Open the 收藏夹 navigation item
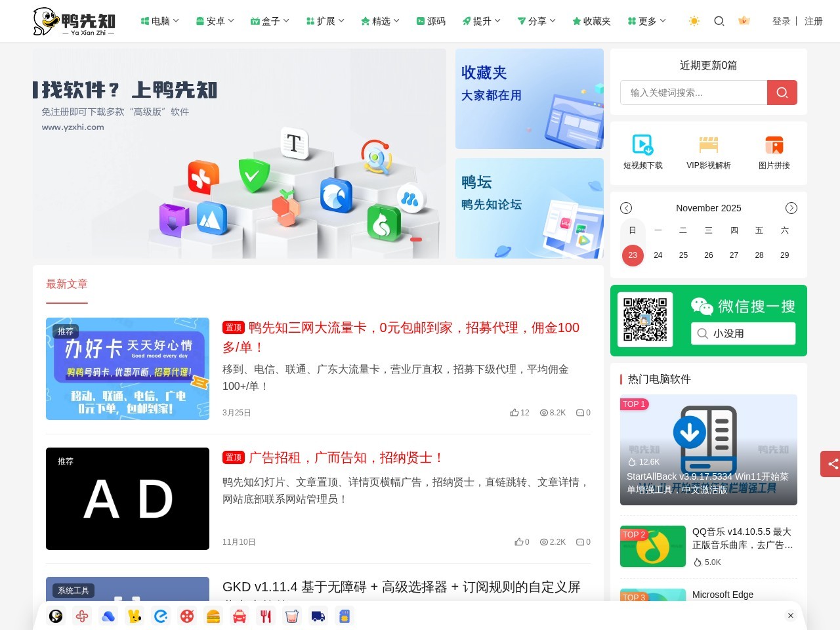Image resolution: width=840 pixels, height=630 pixels. point(591,20)
